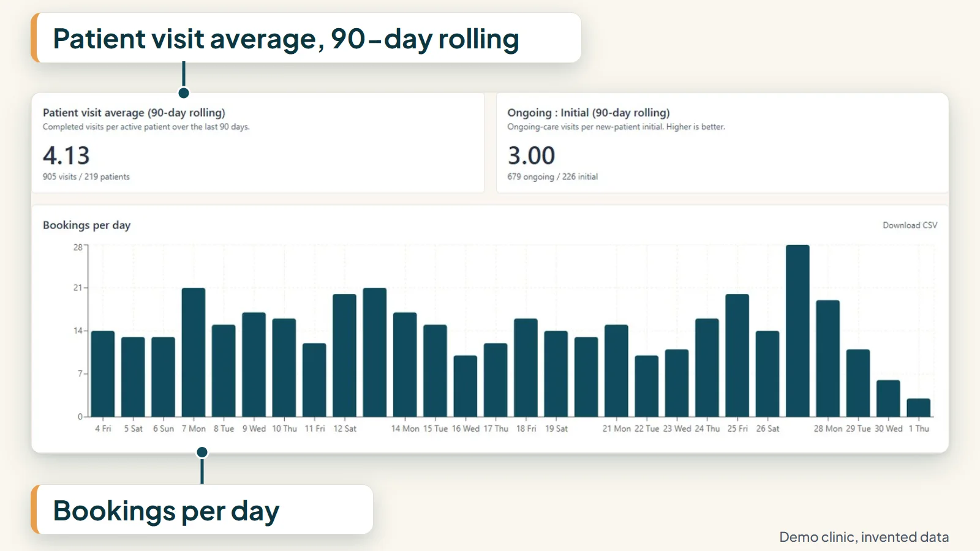Image resolution: width=980 pixels, height=551 pixels.
Task: Click the 3.00 ongoing-to-initial ratio value
Action: (x=531, y=156)
